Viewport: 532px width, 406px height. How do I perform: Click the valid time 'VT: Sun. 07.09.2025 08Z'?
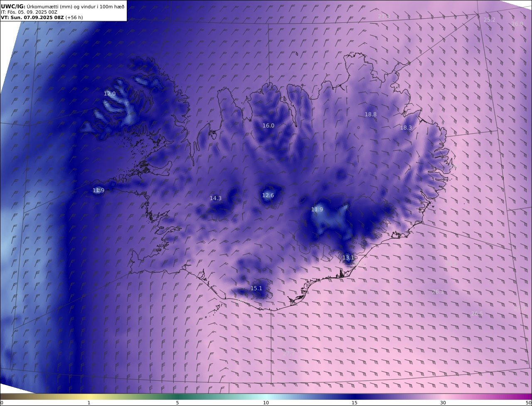(32, 17)
